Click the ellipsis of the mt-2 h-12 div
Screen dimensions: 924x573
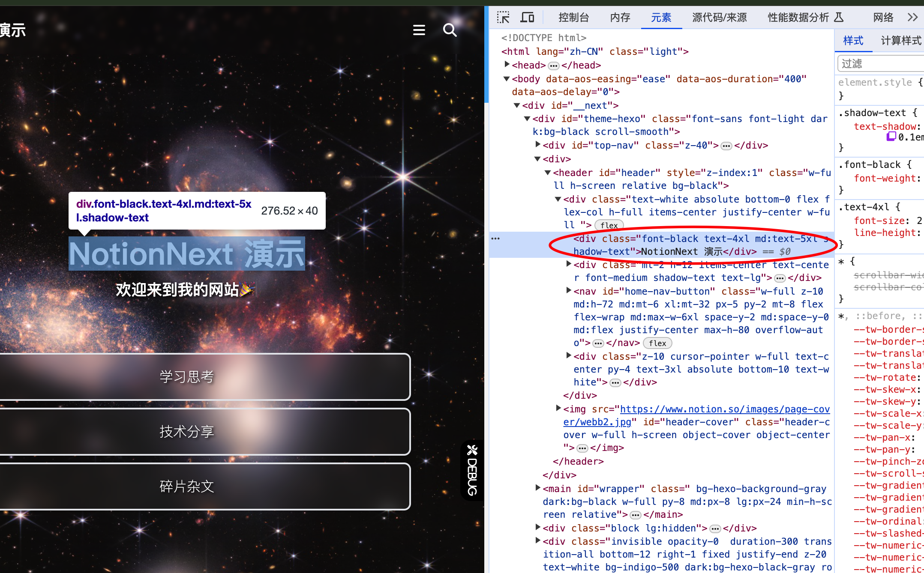pyautogui.click(x=780, y=278)
